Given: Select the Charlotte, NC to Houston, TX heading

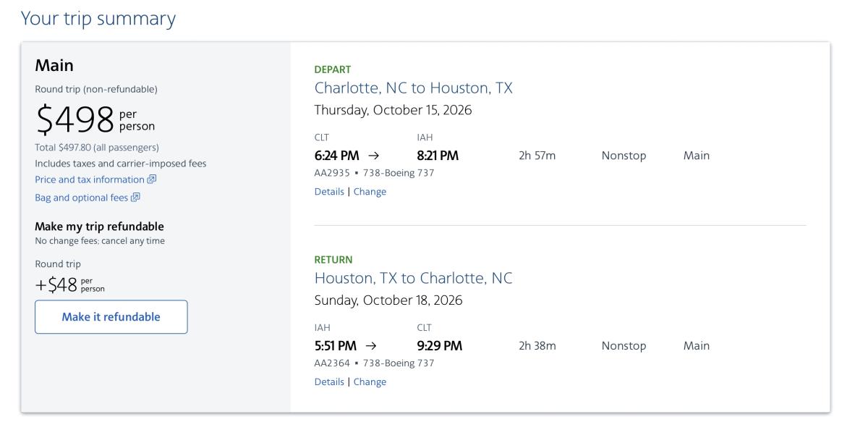Looking at the screenshot, I should (414, 88).
